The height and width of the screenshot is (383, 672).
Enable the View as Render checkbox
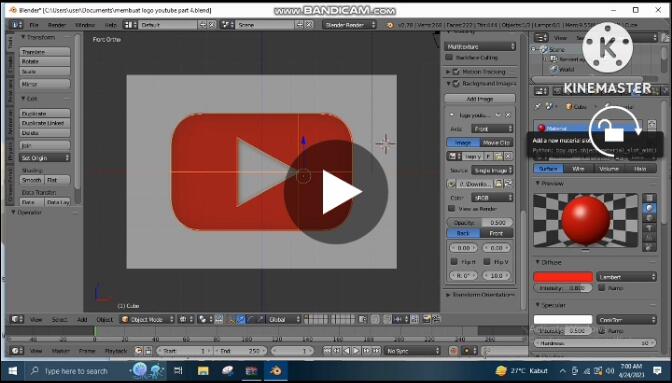coord(451,208)
